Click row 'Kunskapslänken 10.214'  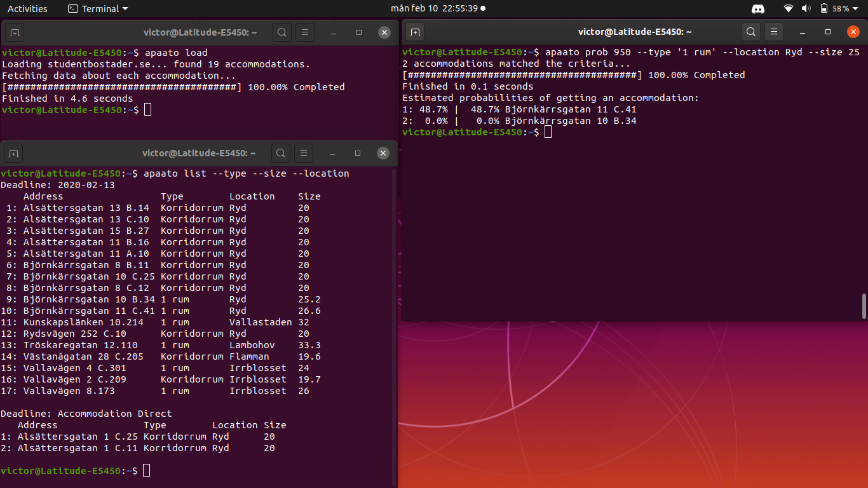155,322
